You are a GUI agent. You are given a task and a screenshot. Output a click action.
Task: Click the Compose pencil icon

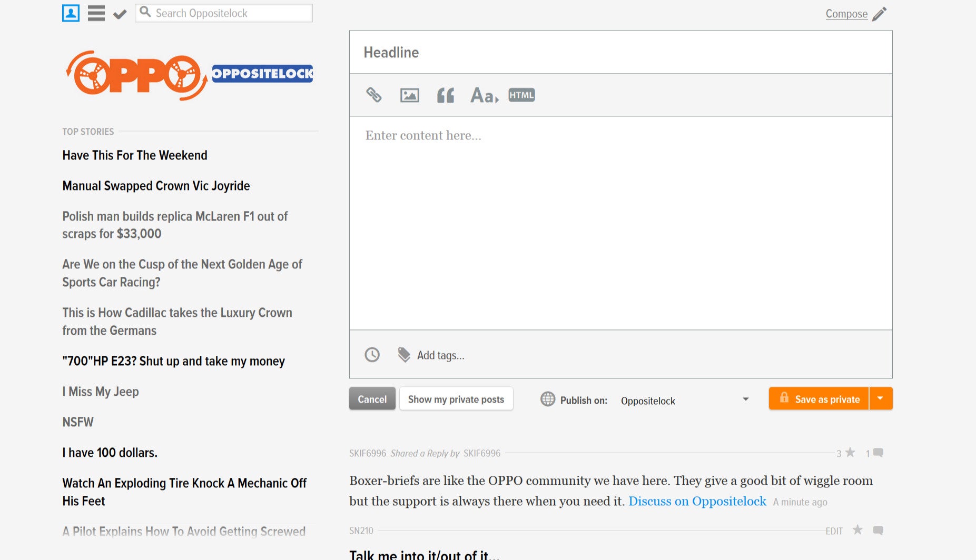pyautogui.click(x=879, y=14)
